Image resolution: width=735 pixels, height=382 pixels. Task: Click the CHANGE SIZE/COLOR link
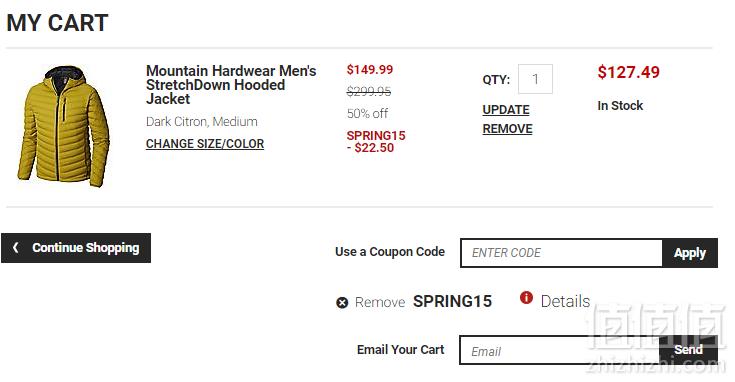(x=205, y=144)
